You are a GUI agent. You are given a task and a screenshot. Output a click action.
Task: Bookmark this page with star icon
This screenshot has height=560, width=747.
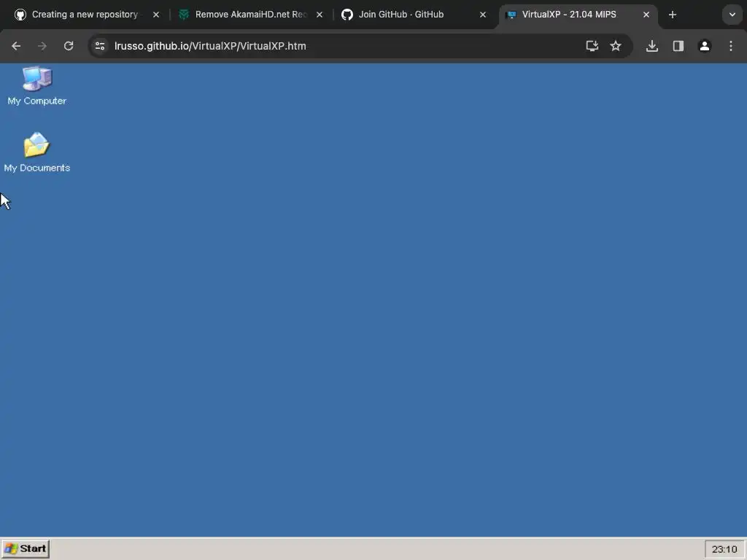(x=616, y=46)
